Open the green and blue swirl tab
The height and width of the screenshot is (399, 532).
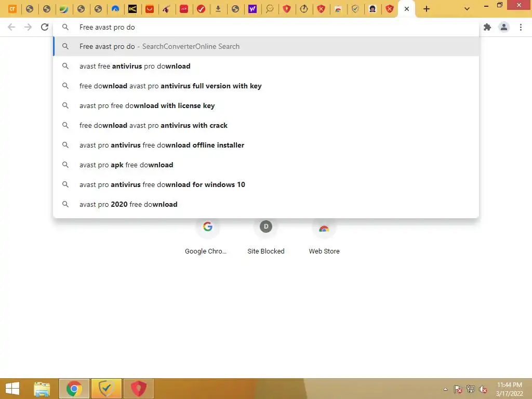[x=64, y=9]
